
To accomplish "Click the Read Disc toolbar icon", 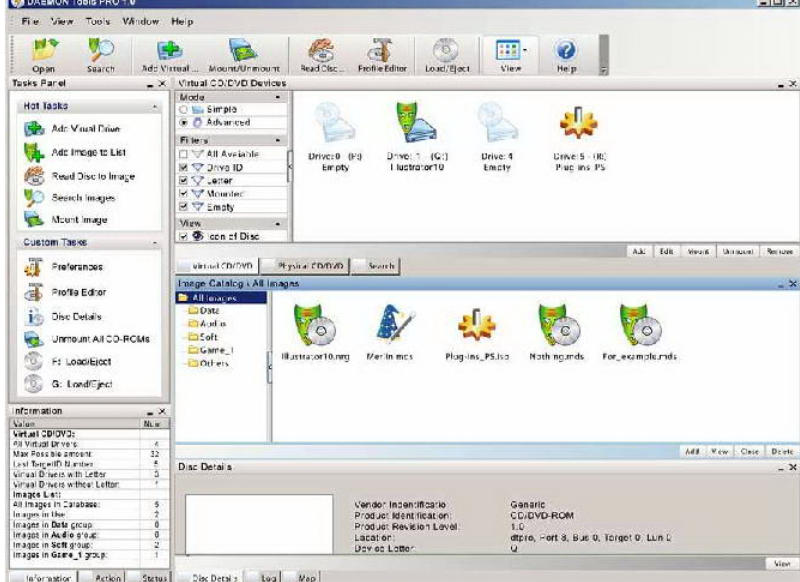I will [322, 55].
